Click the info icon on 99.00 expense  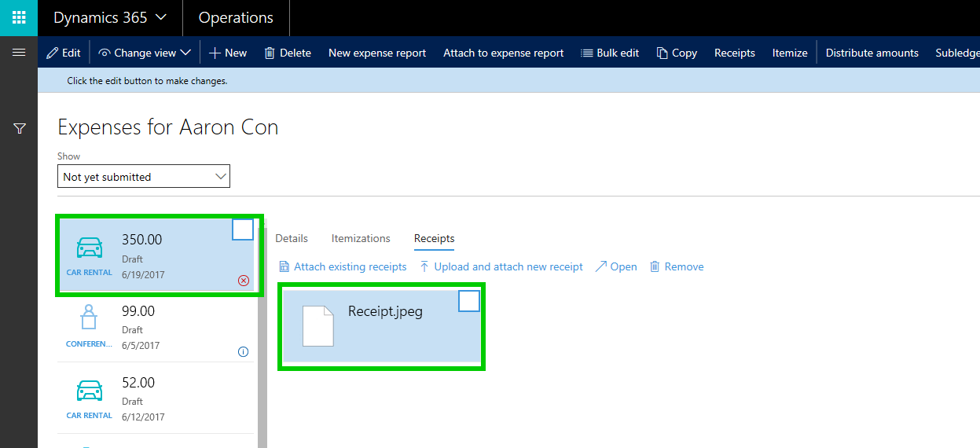pos(243,351)
